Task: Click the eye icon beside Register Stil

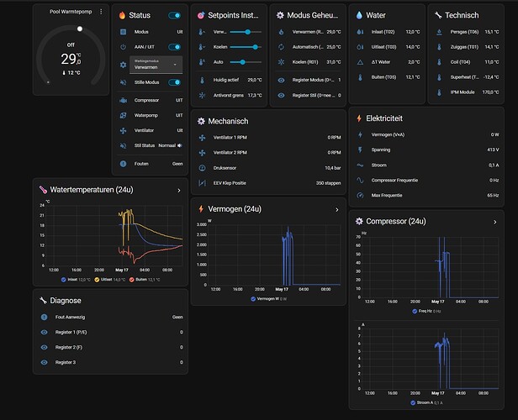Action: coord(281,96)
